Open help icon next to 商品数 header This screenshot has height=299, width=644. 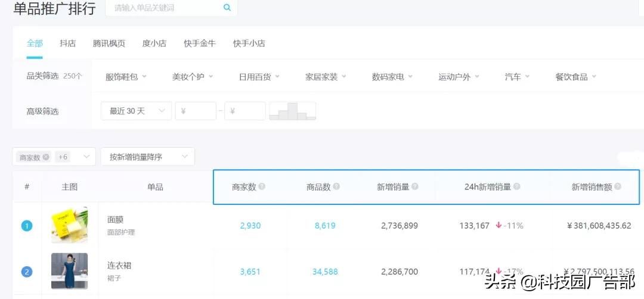click(x=336, y=186)
